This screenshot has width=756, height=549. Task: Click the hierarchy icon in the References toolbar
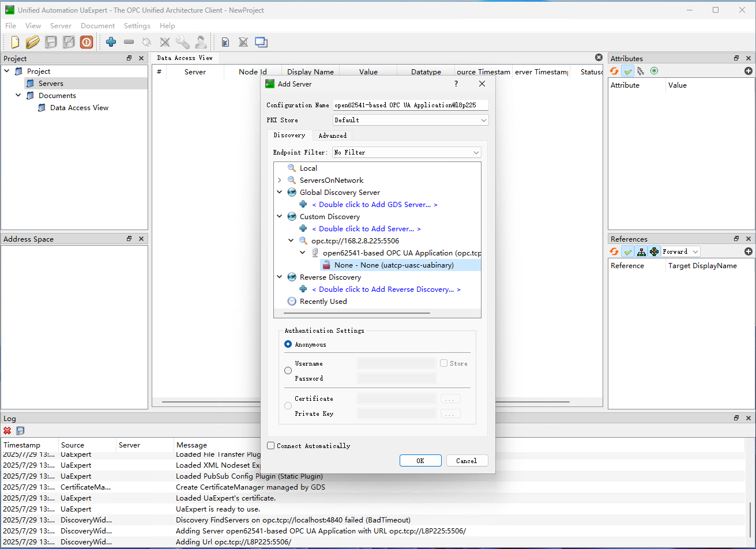(x=641, y=251)
